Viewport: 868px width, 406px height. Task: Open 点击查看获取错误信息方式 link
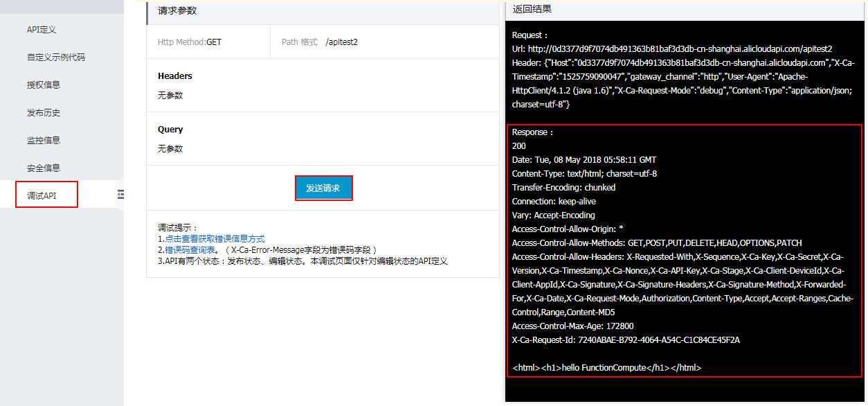pos(215,238)
